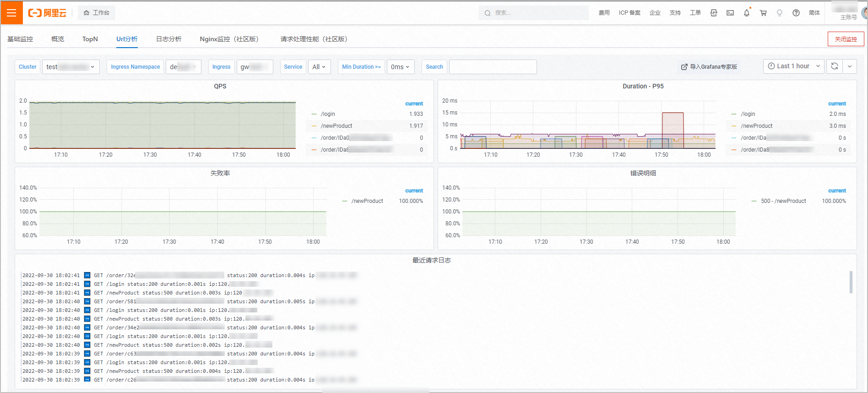Screen dimensions: 868x393
Task: Expand the refresh interval dropdown arrow
Action: point(850,66)
